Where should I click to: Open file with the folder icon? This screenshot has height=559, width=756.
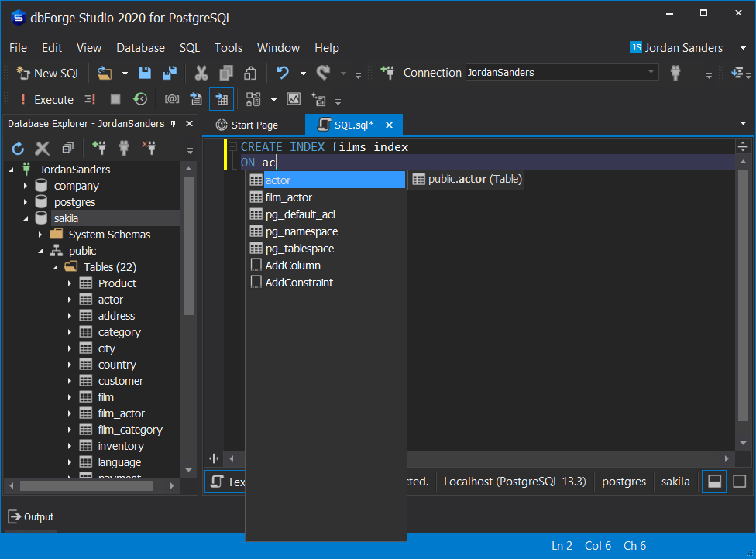point(105,74)
